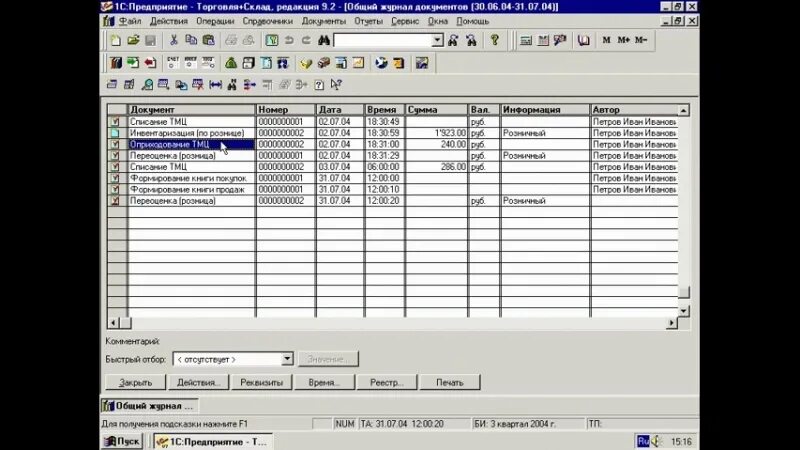Click the vertical scrollbar up arrow

684,110
